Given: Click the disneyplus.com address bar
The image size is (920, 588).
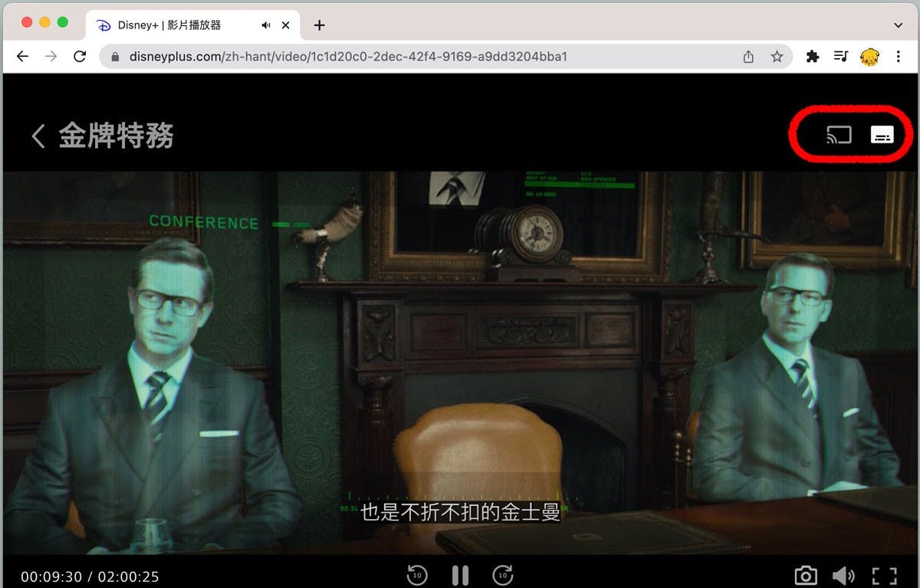Looking at the screenshot, I should pos(445,57).
